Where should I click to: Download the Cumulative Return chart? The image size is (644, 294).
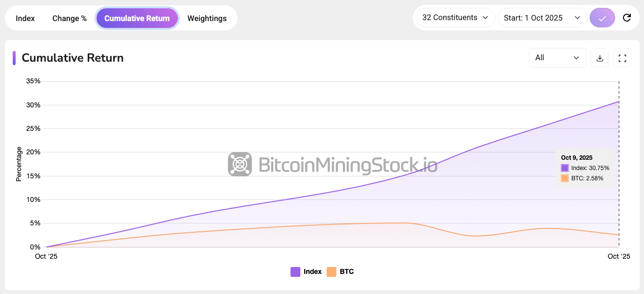coord(600,58)
